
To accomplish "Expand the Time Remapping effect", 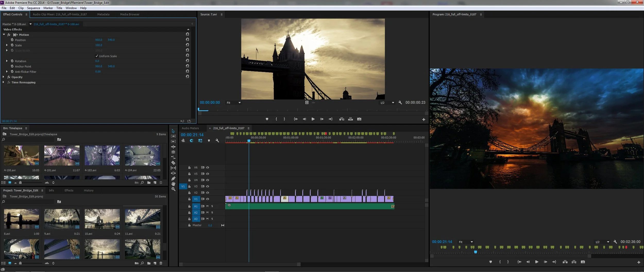I will 3,82.
